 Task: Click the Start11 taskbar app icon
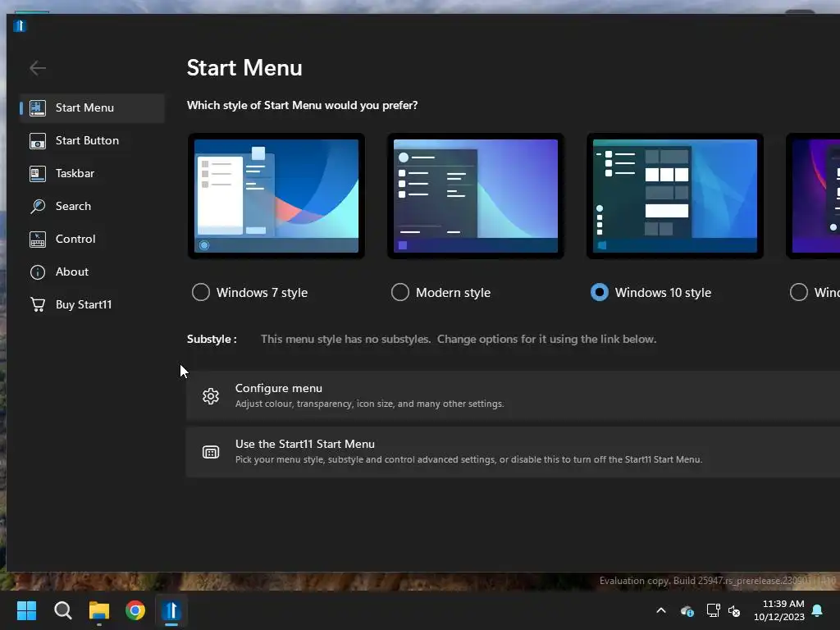click(171, 610)
